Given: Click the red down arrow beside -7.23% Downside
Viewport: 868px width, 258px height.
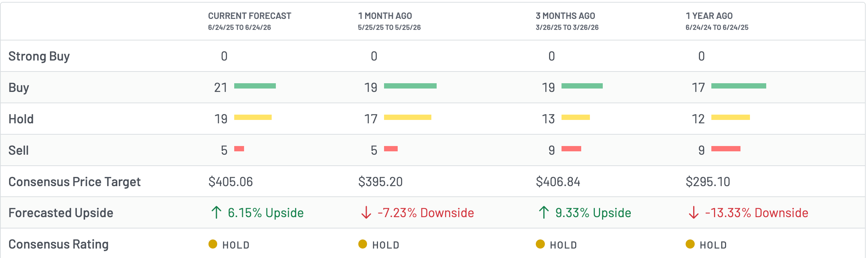Looking at the screenshot, I should 366,213.
